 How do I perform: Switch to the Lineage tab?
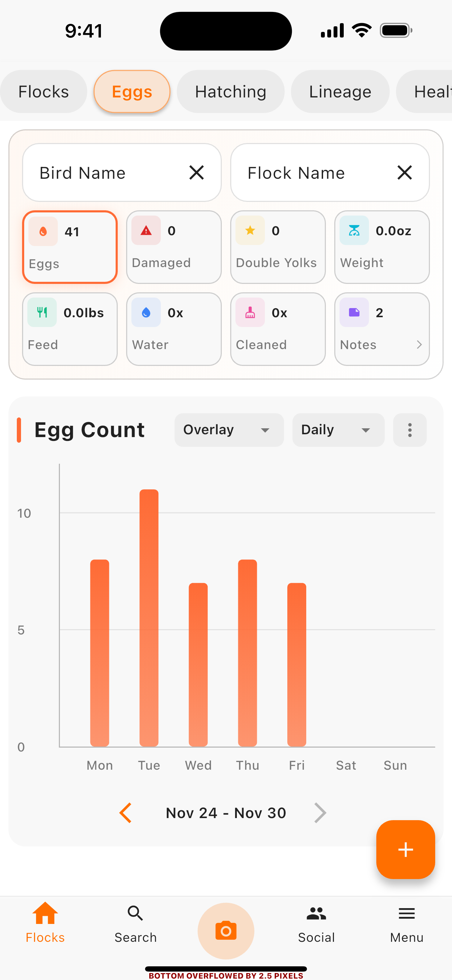[340, 92]
